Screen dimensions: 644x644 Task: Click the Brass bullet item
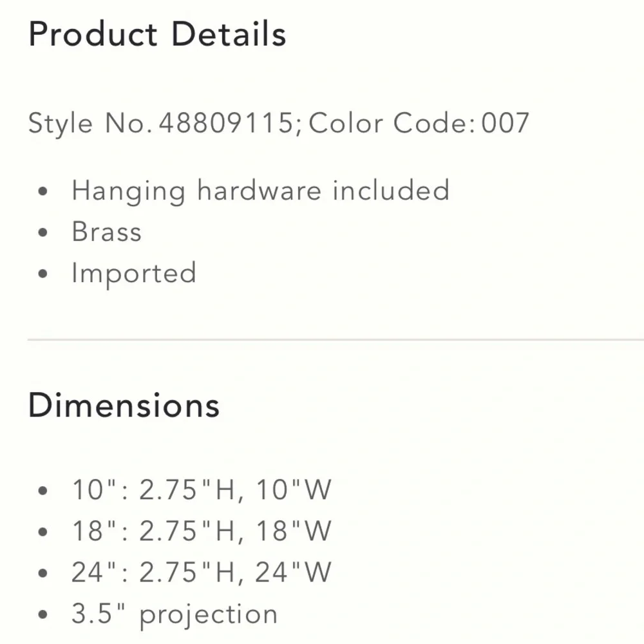pos(107,232)
